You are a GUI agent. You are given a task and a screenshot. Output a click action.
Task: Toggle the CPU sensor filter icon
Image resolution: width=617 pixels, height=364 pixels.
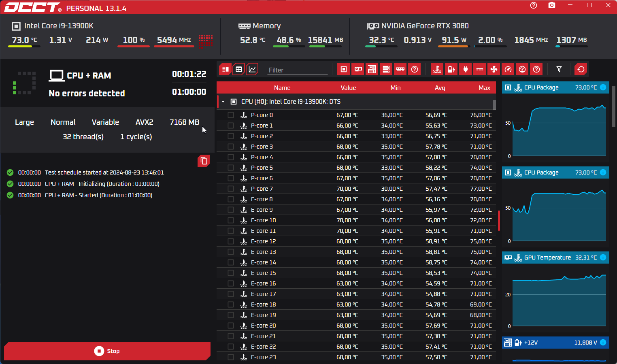point(344,69)
